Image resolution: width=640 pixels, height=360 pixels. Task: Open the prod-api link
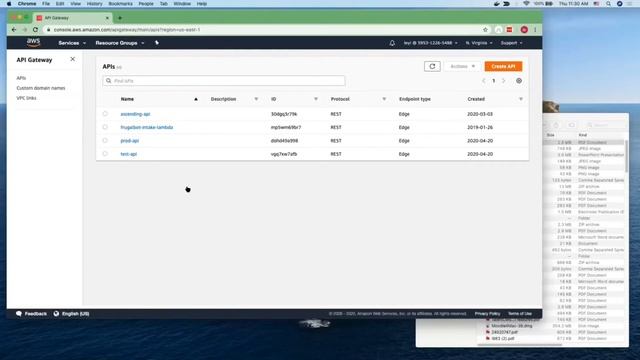coord(130,140)
